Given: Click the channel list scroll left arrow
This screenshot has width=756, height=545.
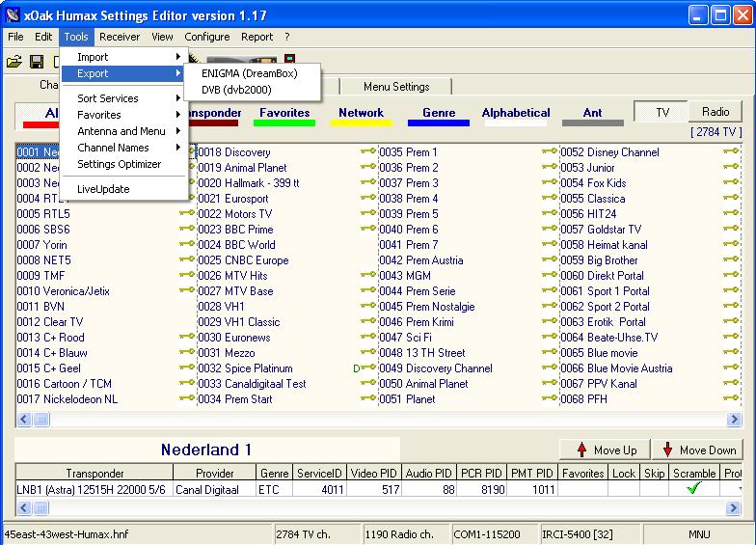Looking at the screenshot, I should coord(24,419).
